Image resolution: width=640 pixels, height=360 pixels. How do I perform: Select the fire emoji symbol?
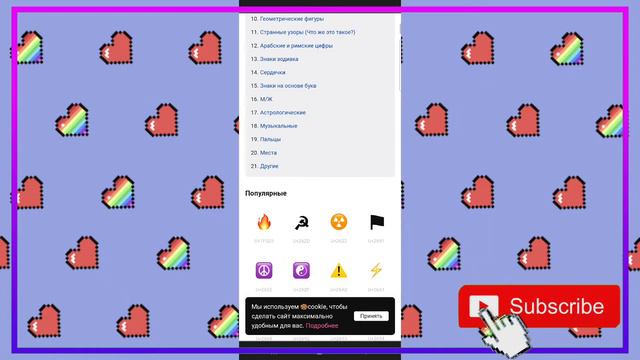tap(264, 222)
